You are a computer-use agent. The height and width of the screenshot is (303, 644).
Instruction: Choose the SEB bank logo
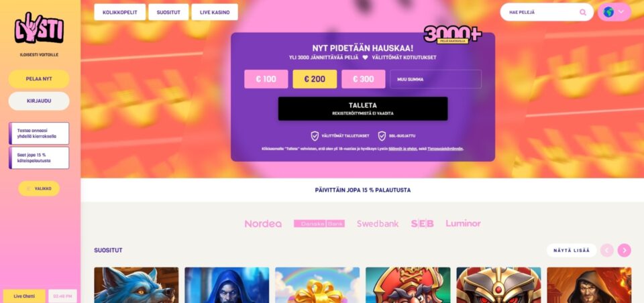[x=422, y=224]
